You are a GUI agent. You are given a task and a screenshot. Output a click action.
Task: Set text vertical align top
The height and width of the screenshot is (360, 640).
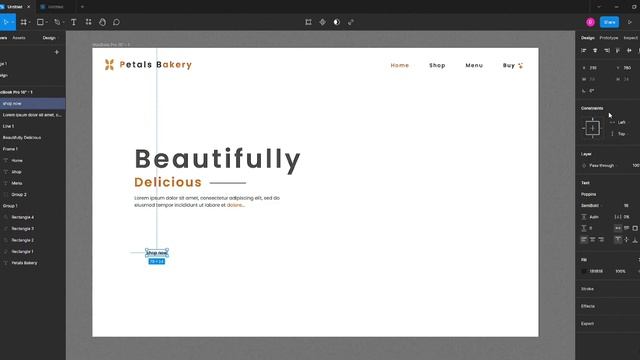click(x=618, y=240)
